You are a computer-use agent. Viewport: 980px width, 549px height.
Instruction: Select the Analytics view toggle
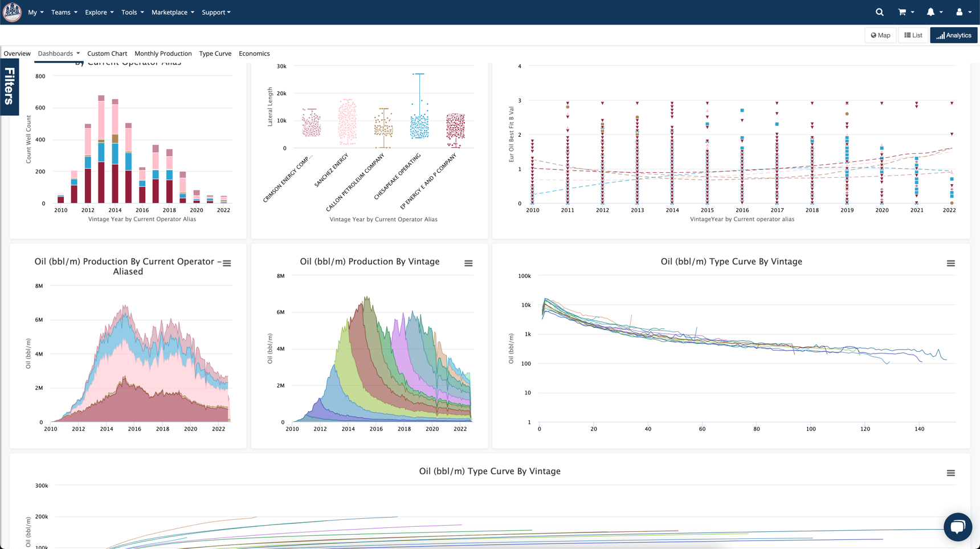pyautogui.click(x=954, y=35)
